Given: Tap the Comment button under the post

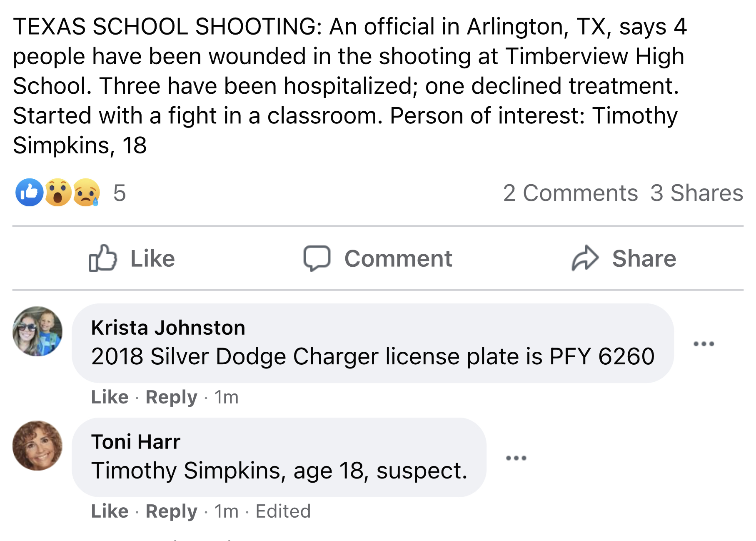Looking at the screenshot, I should pyautogui.click(x=377, y=258).
